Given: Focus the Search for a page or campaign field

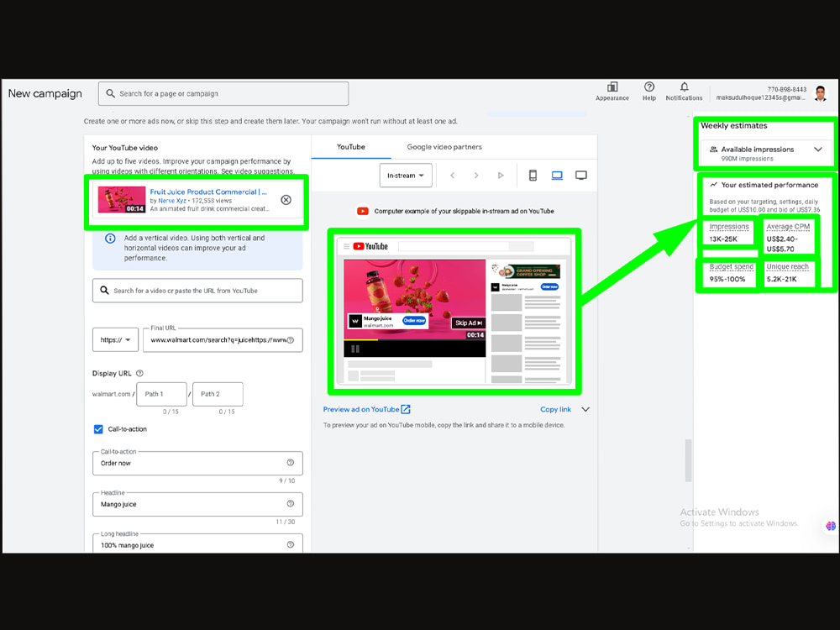Looking at the screenshot, I should (x=223, y=93).
